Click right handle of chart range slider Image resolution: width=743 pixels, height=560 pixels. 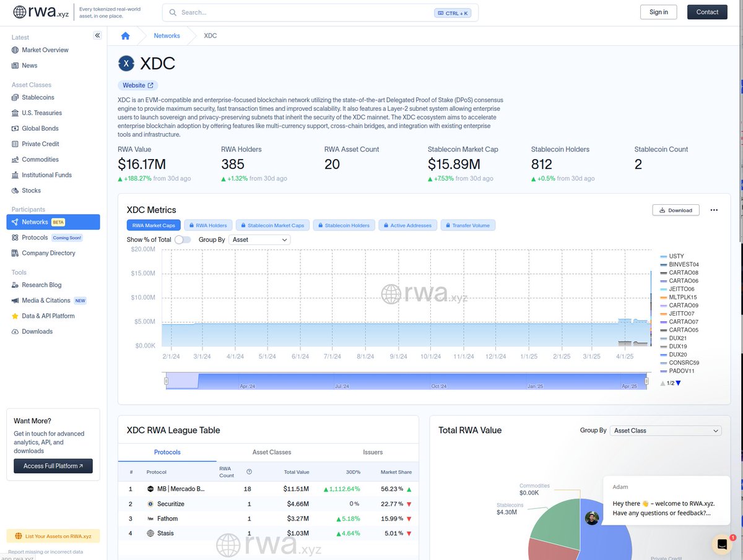click(647, 381)
